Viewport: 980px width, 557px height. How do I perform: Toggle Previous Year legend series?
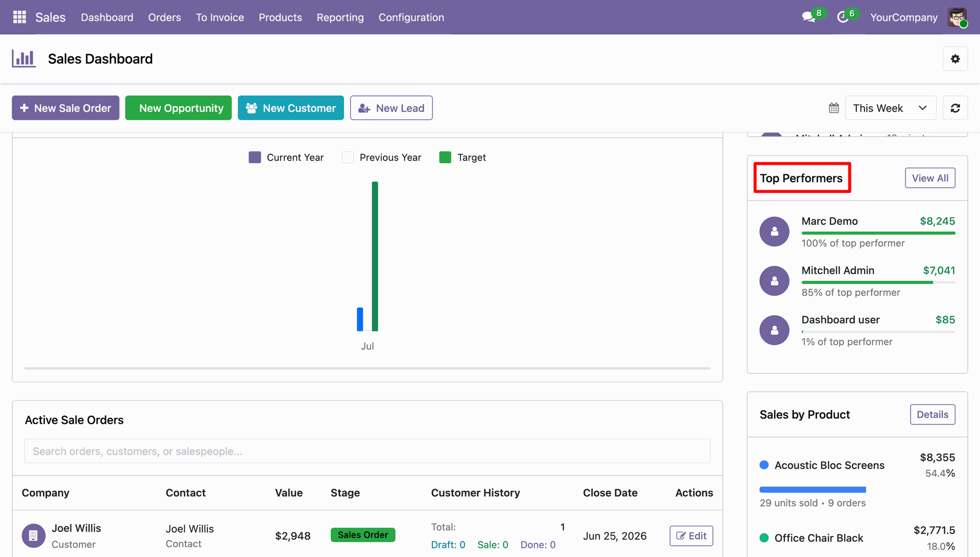381,157
